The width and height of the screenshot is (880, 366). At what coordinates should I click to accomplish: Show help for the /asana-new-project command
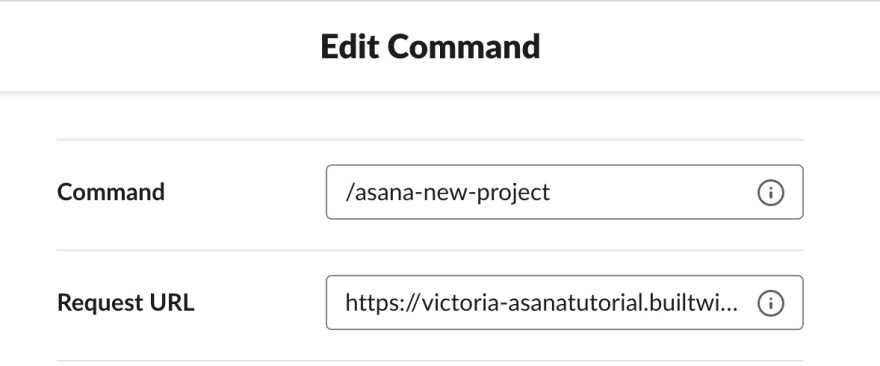click(771, 193)
